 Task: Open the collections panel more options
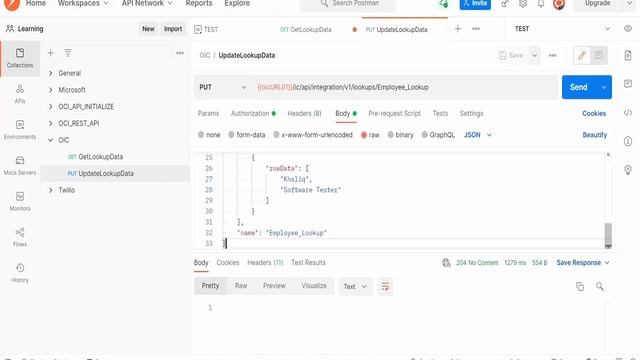point(180,53)
